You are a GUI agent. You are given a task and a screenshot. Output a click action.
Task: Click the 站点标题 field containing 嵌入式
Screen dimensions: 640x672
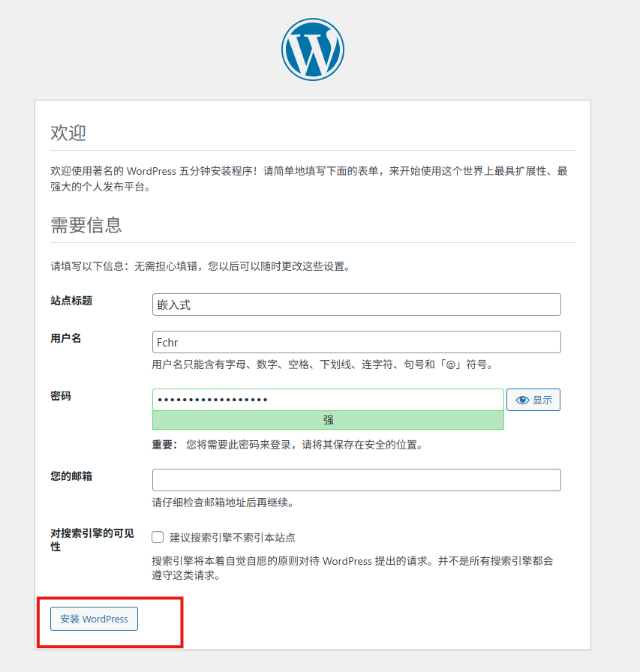click(356, 304)
